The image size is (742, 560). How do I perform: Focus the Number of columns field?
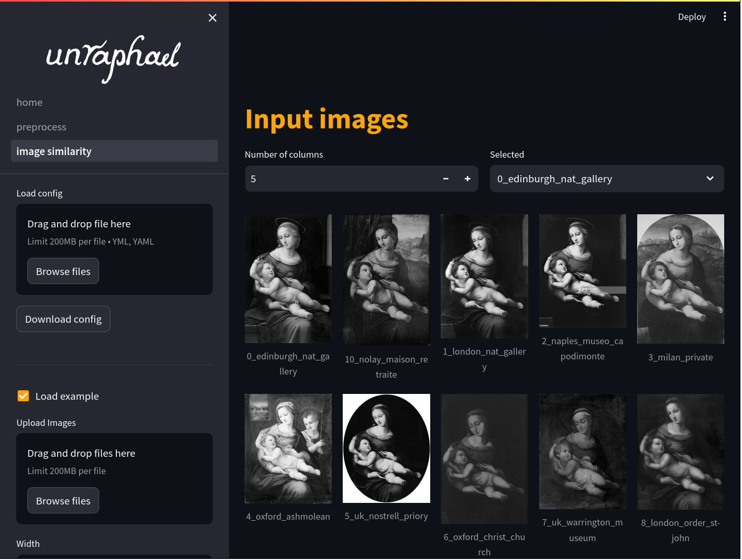(x=341, y=179)
